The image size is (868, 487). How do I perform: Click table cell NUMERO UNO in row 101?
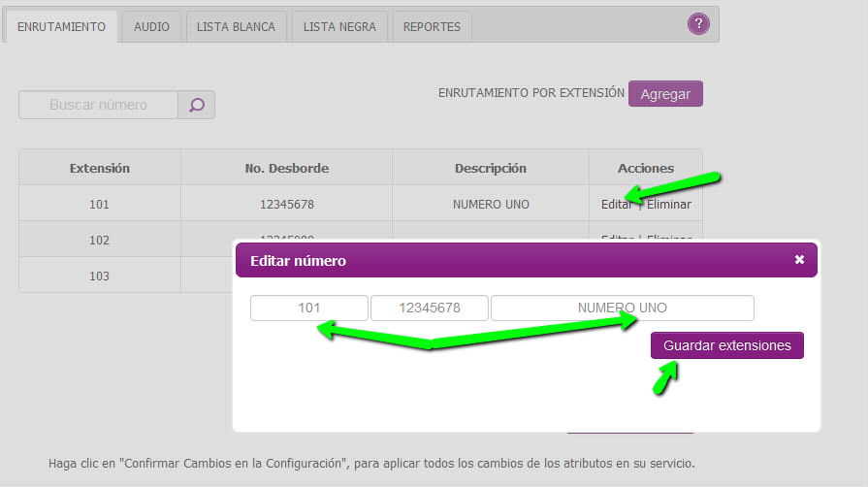[x=491, y=205]
